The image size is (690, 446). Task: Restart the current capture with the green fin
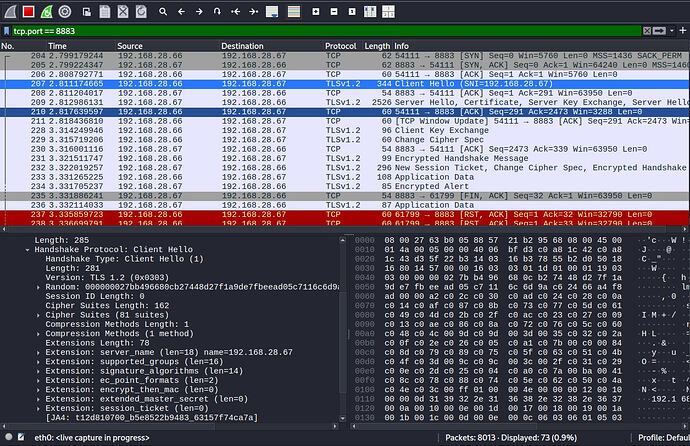coord(47,12)
